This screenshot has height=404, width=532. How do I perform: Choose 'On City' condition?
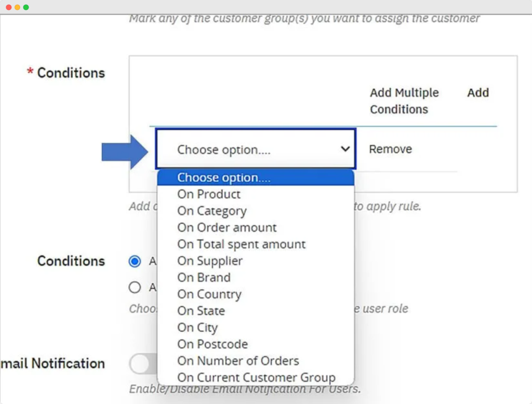pos(197,327)
